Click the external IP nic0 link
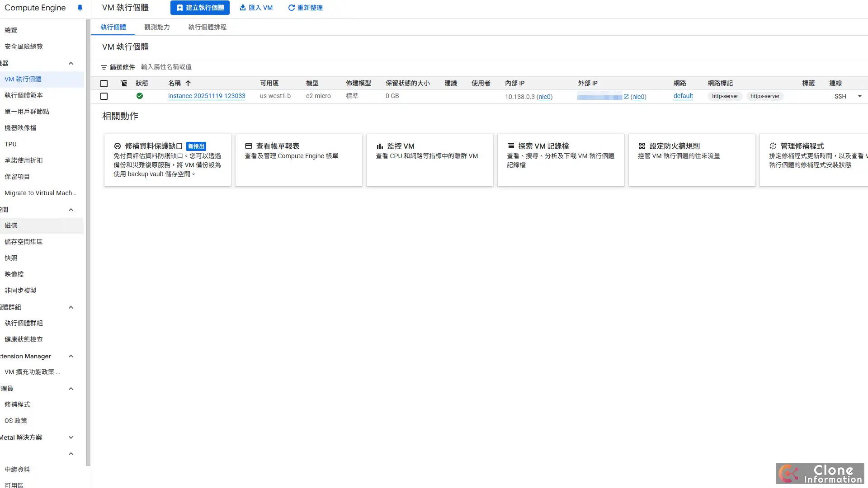The image size is (868, 488). click(x=638, y=97)
